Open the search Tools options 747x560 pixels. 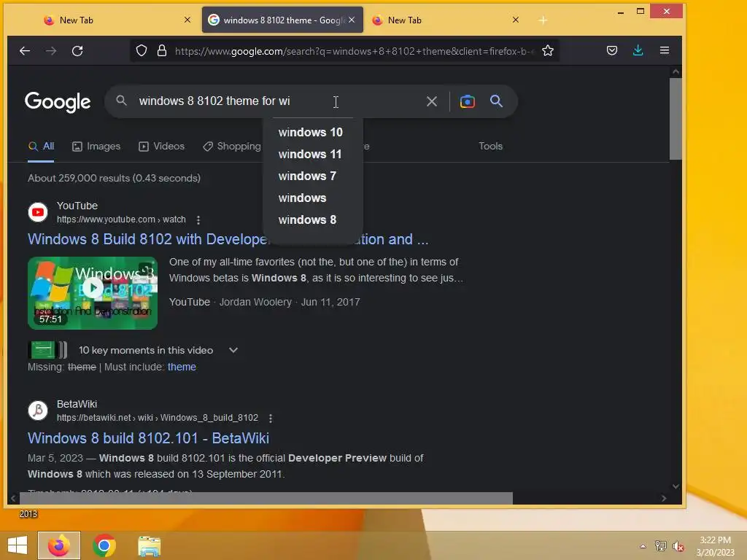[491, 146]
